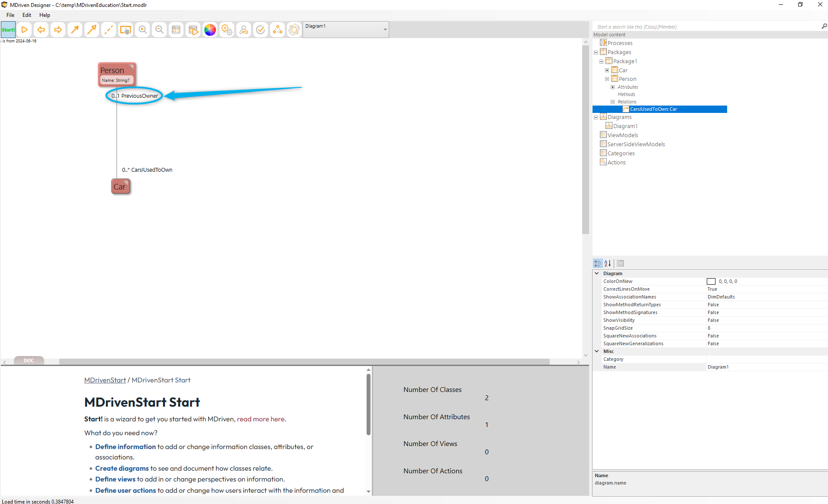
Task: Open the Diagram1 dropdown selector
Action: pyautogui.click(x=385, y=29)
